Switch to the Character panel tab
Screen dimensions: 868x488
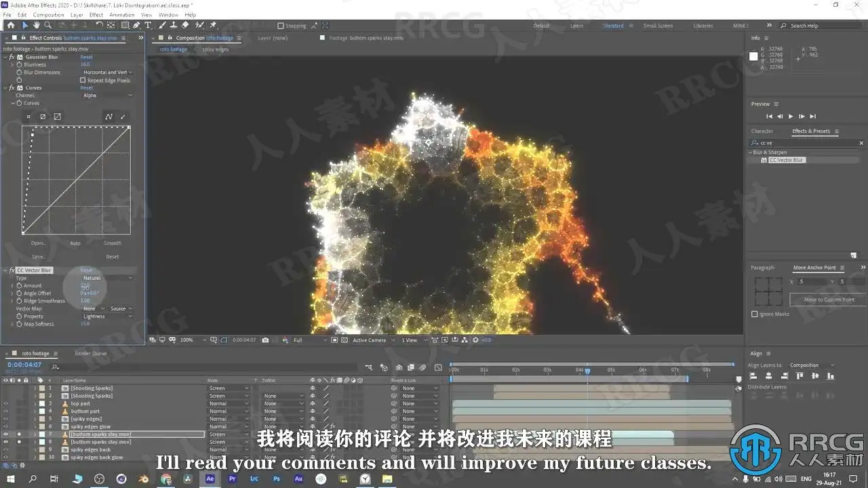pos(762,131)
